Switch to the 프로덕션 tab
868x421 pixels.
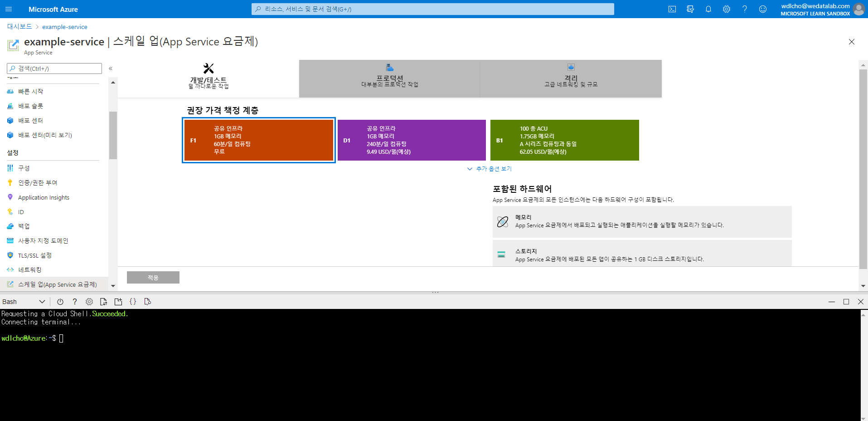coord(390,78)
